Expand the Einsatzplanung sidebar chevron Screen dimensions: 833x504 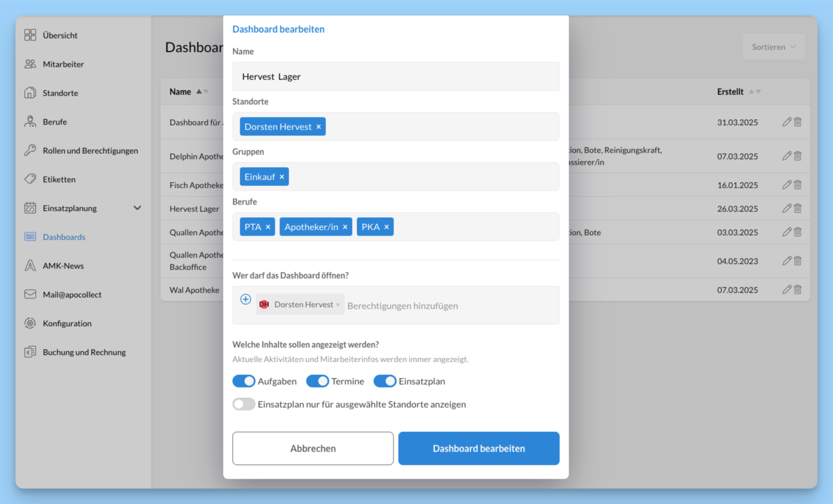click(x=137, y=208)
